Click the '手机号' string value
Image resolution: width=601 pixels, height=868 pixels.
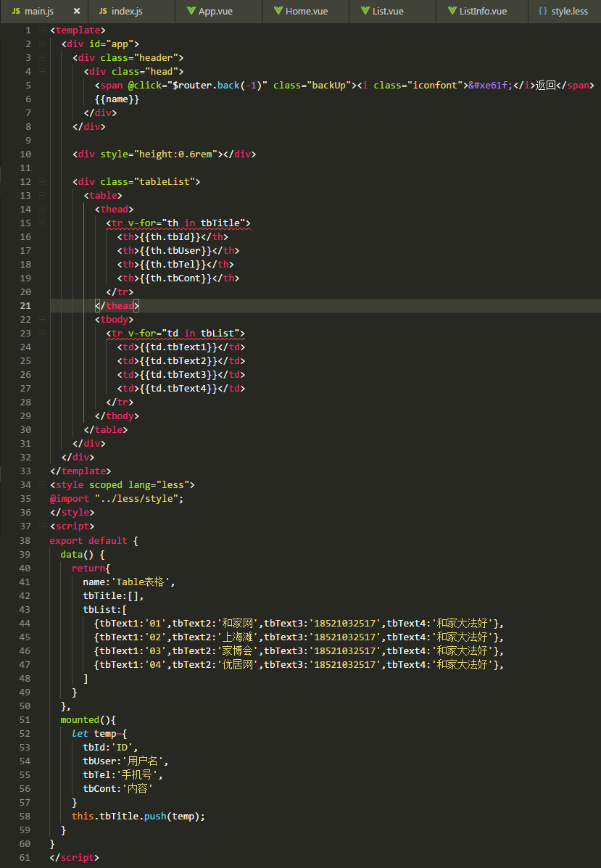tap(137, 775)
